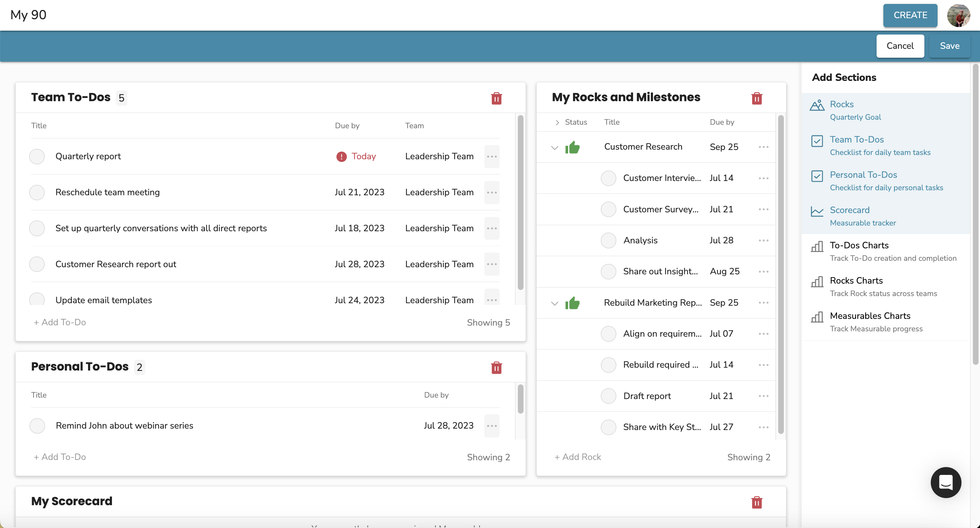Click the Add To-Do link in Team section
The width and height of the screenshot is (980, 528).
58,322
